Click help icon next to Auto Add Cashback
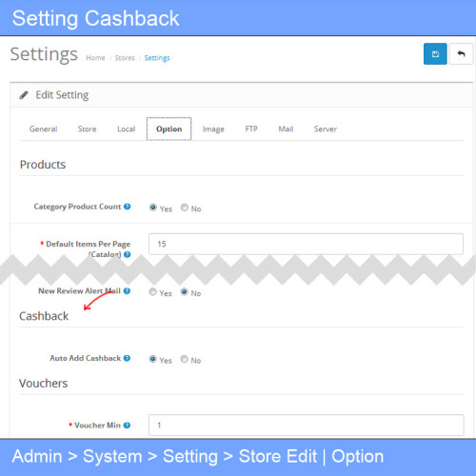476x476 pixels. (x=127, y=358)
